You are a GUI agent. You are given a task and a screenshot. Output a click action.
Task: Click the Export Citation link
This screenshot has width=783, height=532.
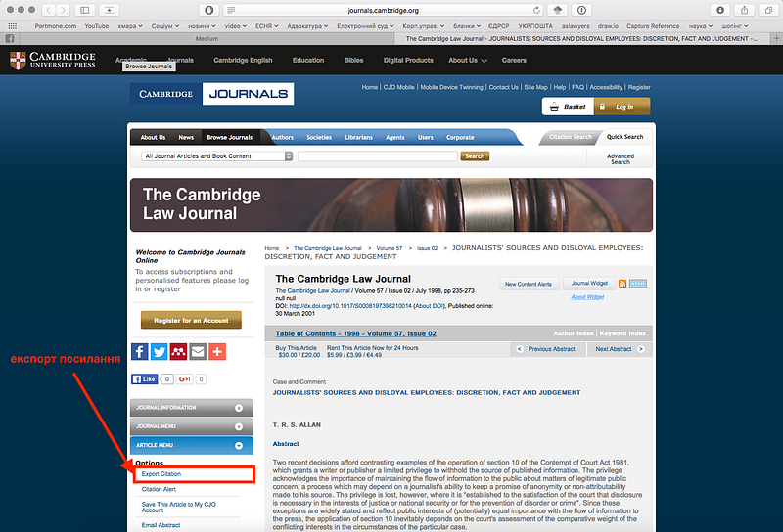pyautogui.click(x=161, y=474)
